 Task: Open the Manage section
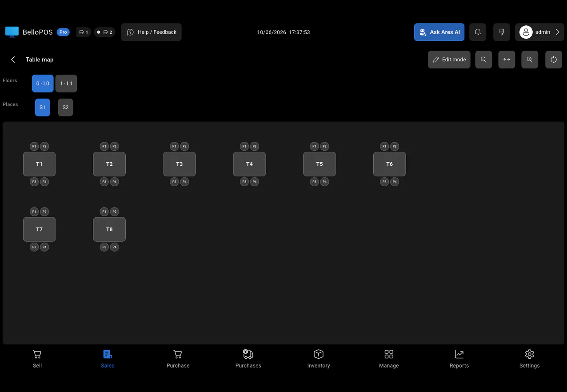point(389,359)
